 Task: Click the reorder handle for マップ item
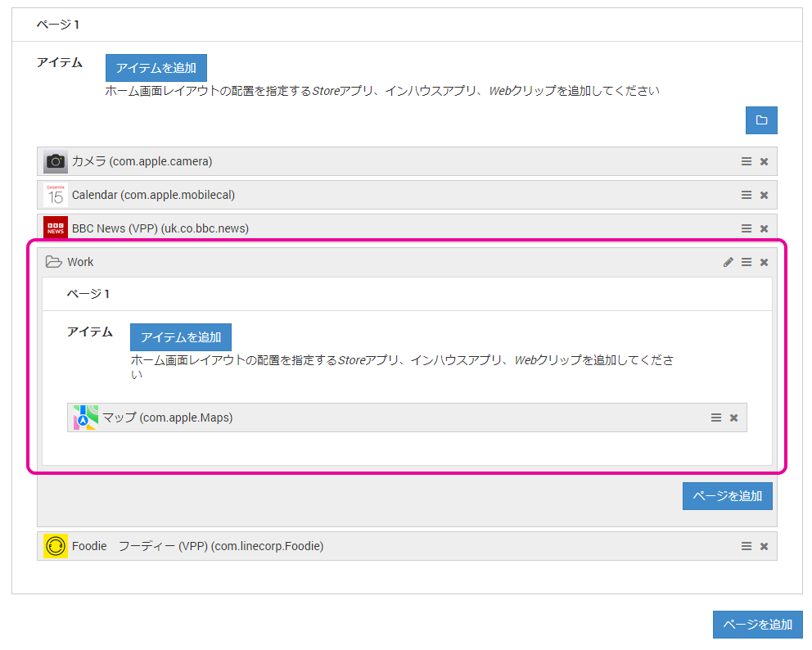pyautogui.click(x=716, y=418)
